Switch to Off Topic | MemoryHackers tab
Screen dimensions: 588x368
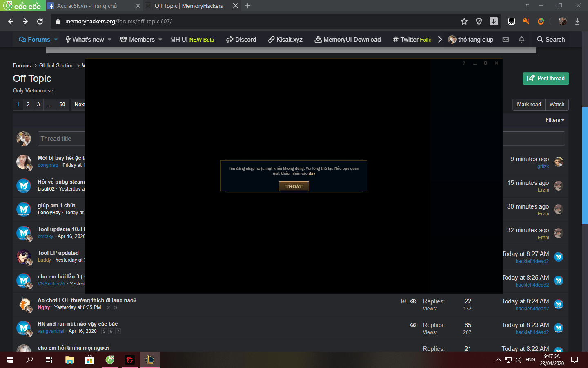(189, 6)
